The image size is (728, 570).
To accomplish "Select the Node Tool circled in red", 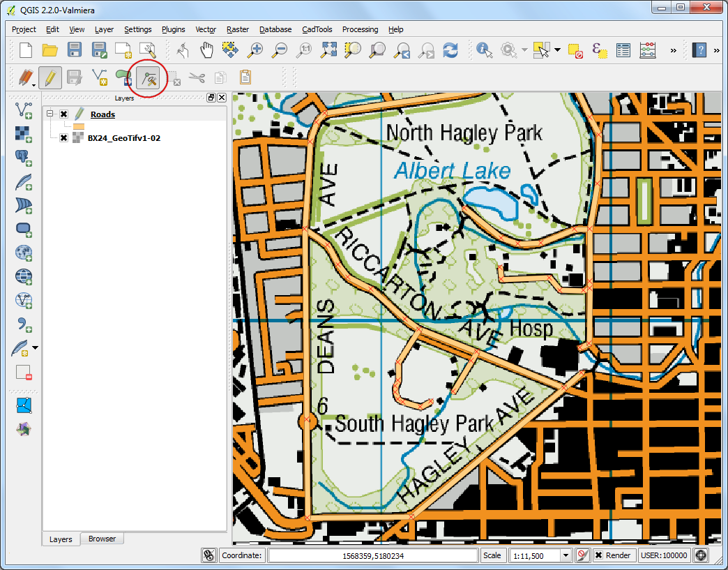I will pyautogui.click(x=148, y=77).
